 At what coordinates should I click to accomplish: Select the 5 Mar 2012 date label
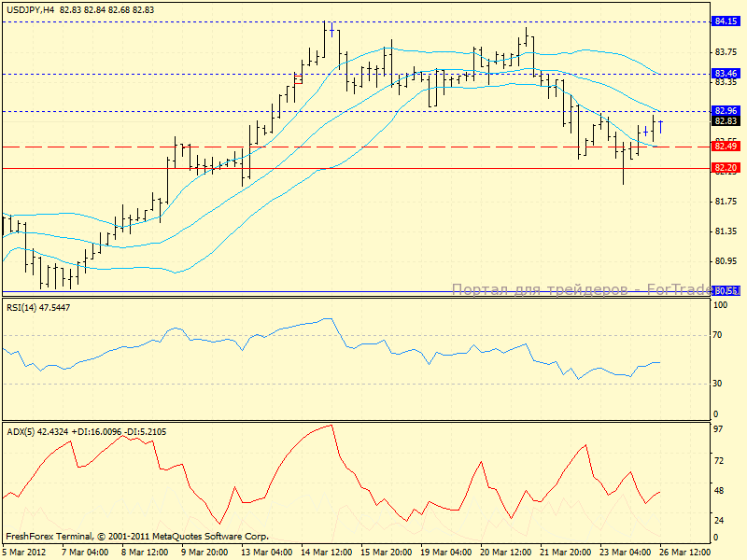click(x=22, y=552)
